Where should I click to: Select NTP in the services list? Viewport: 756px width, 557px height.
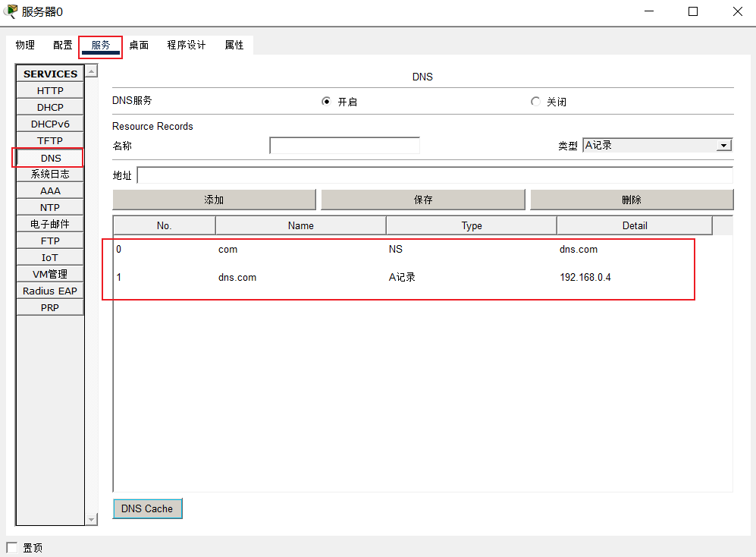50,208
